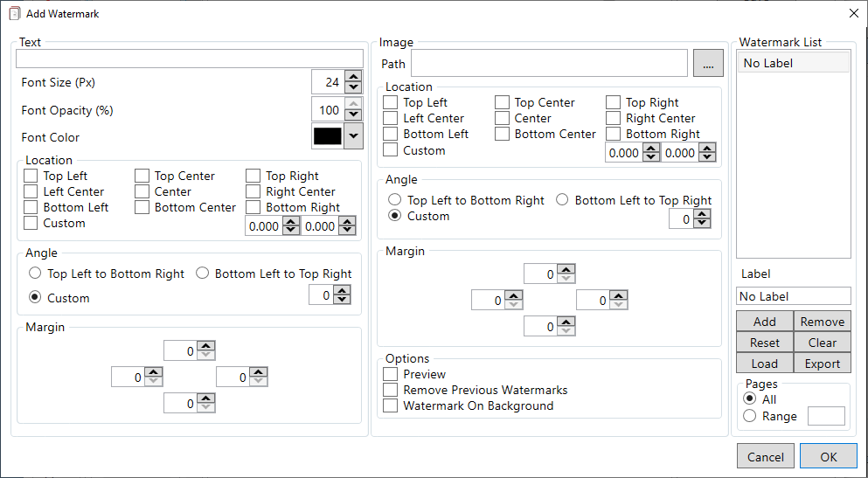Open the Font Color dropdown arrow

coord(354,136)
